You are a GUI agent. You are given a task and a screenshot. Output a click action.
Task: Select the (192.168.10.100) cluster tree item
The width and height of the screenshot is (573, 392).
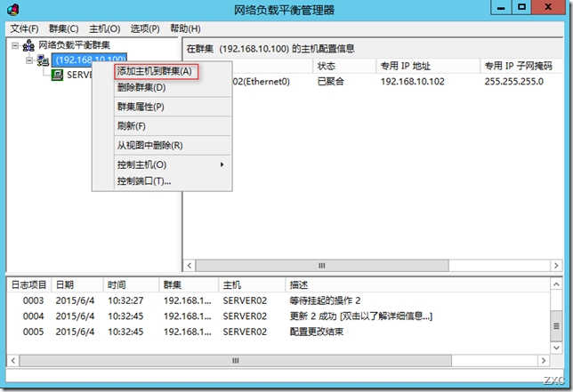click(90, 60)
